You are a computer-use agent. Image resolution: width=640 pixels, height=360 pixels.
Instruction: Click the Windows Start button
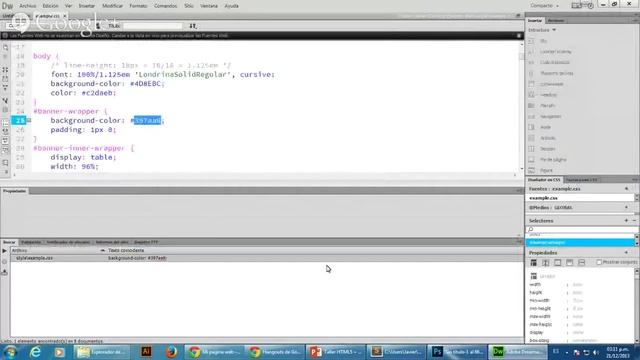[x=10, y=352]
